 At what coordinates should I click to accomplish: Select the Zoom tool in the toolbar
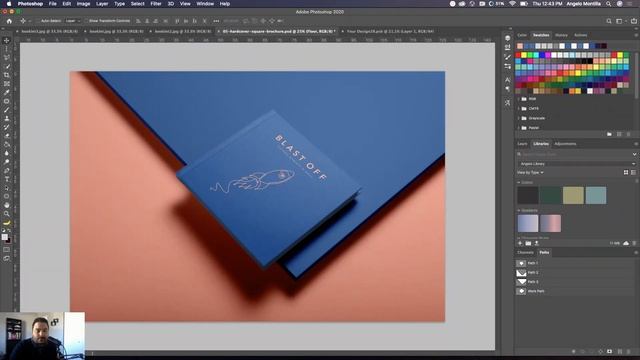7,213
